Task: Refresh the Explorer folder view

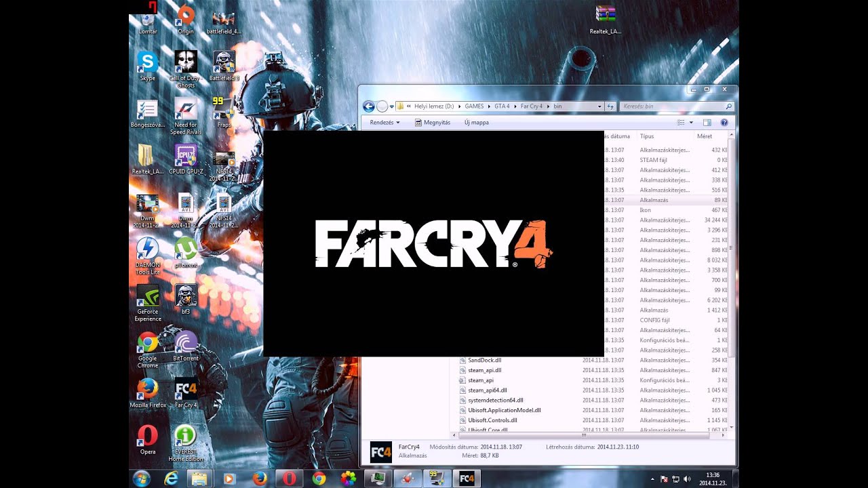Action: (x=610, y=106)
